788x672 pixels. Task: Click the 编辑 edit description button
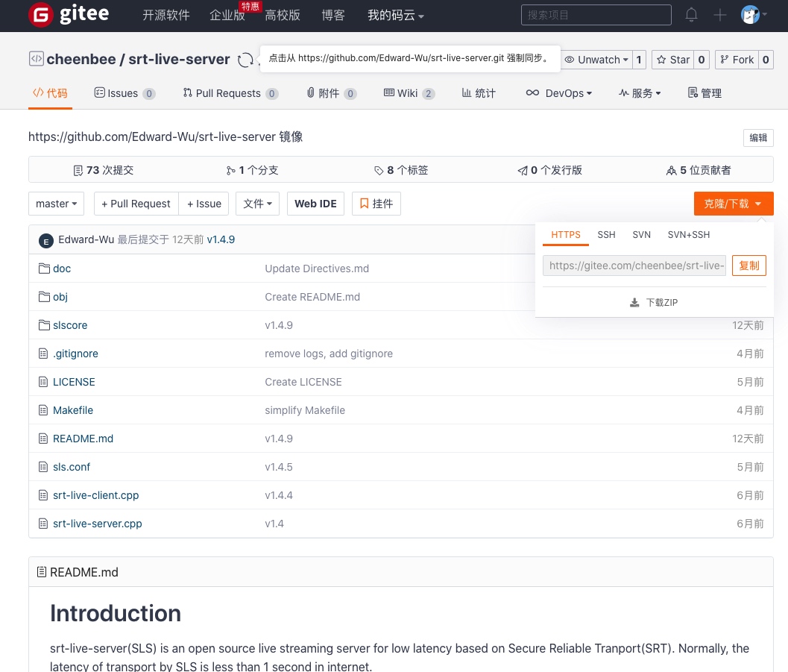(758, 138)
